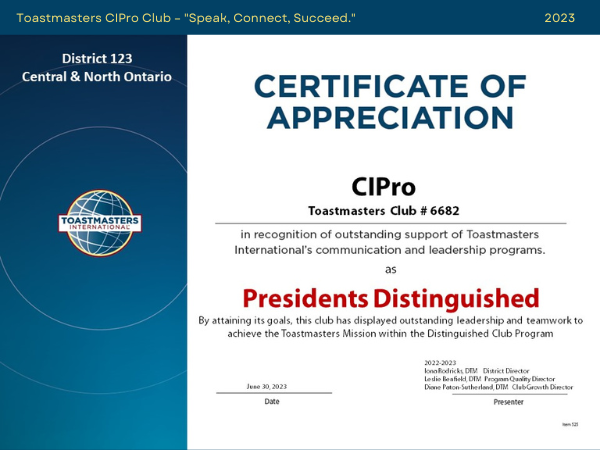Select the 'District 123' text
The image size is (600, 450).
point(97,59)
